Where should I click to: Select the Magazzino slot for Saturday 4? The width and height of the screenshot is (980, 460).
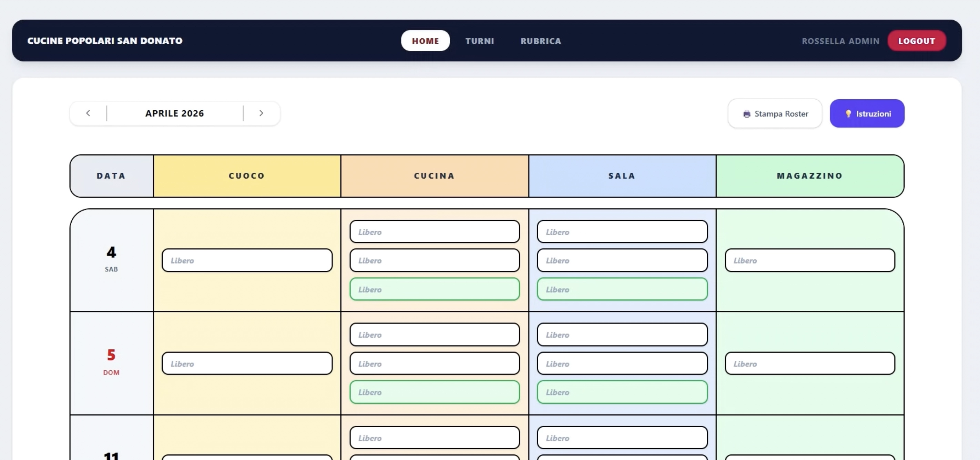tap(810, 260)
